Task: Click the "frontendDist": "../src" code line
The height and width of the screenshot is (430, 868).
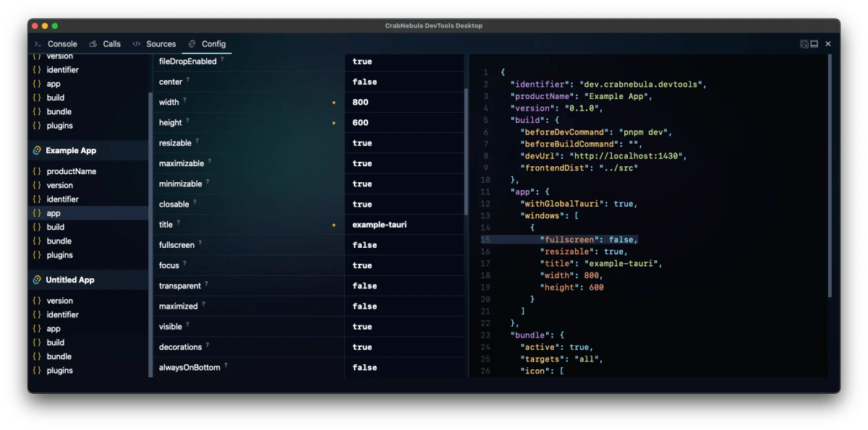Action: 579,168
